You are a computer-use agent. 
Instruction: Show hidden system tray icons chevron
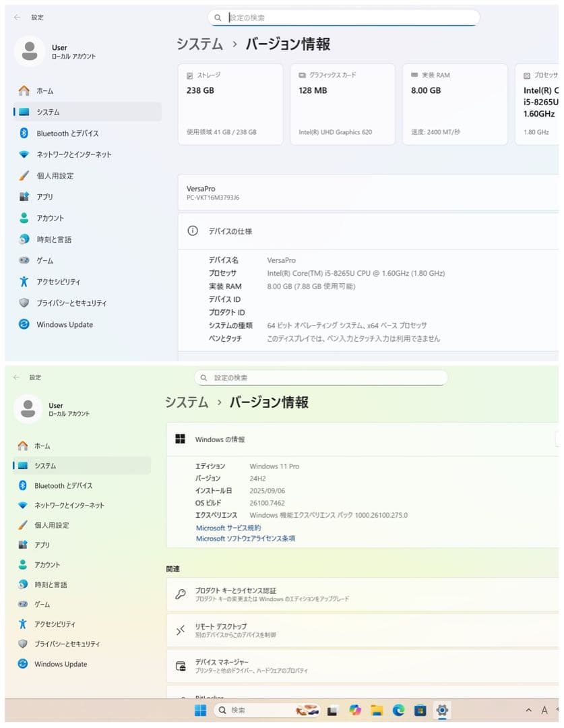point(528,710)
